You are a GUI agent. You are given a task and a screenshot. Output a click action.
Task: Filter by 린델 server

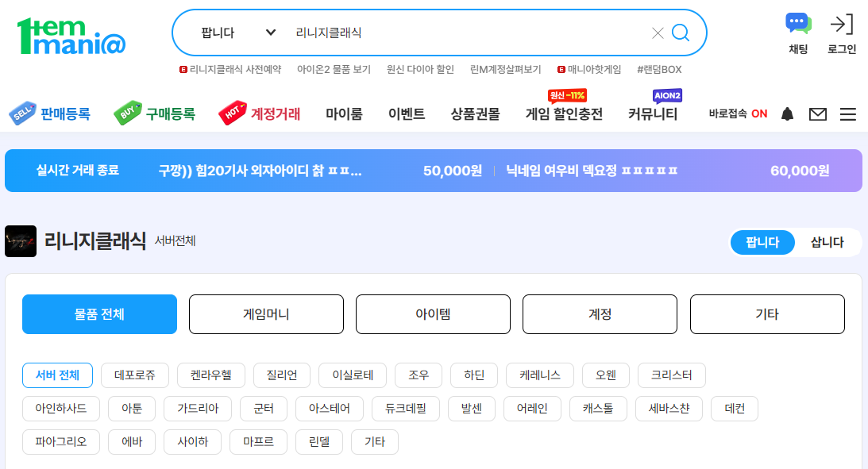[x=319, y=442]
